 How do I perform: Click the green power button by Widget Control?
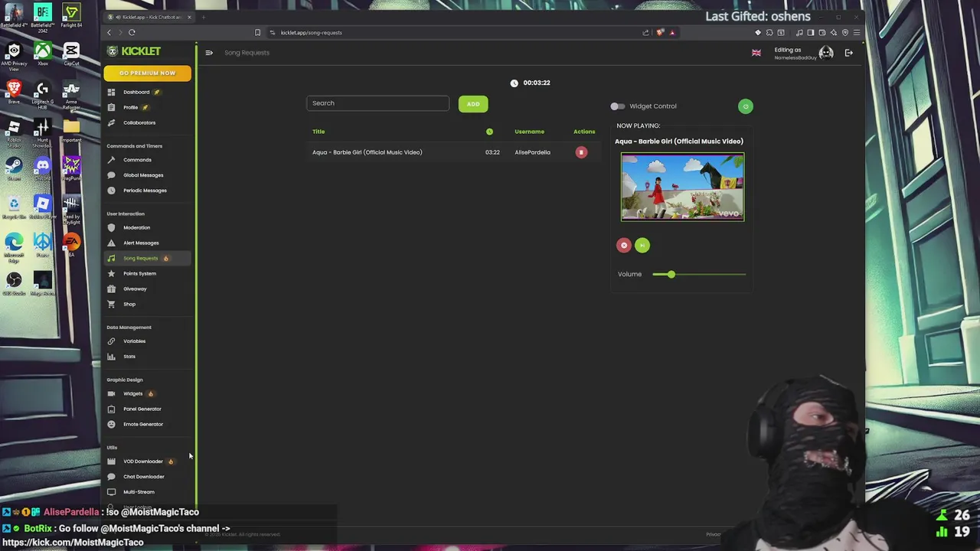pos(746,106)
